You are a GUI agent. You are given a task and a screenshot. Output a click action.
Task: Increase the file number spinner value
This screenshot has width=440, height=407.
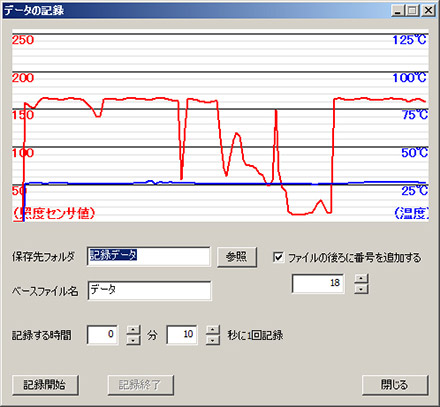(x=361, y=279)
